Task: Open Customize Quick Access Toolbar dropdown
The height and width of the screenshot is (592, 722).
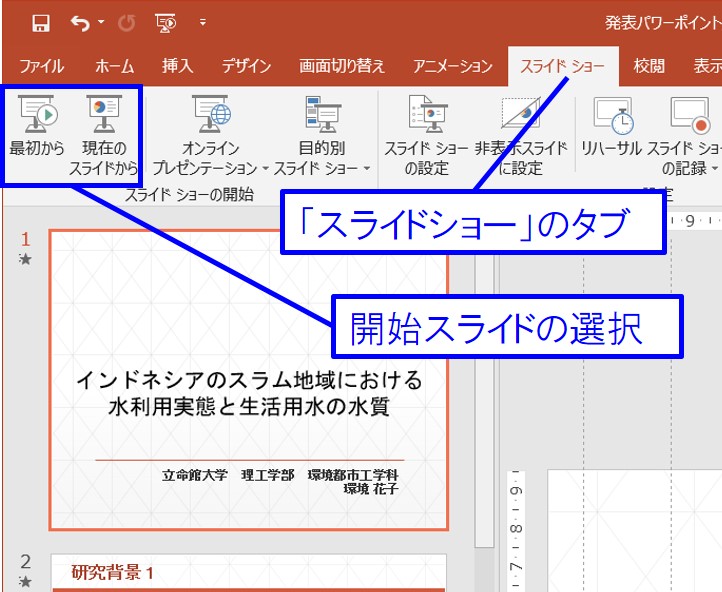Action: (203, 22)
